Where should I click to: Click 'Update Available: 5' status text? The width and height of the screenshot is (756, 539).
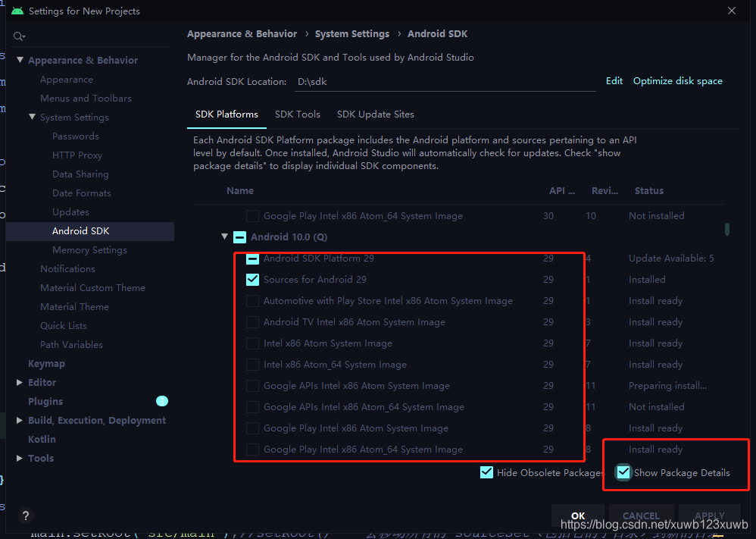pos(671,259)
